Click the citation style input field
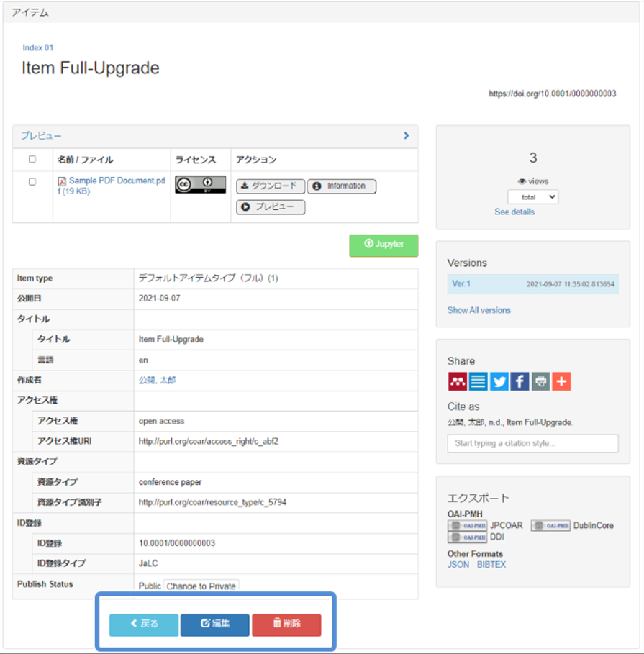The width and height of the screenshot is (644, 654). pos(532,443)
